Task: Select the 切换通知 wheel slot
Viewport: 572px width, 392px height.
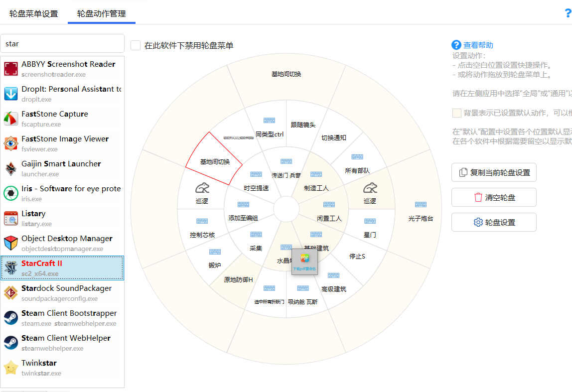Action: tap(334, 138)
